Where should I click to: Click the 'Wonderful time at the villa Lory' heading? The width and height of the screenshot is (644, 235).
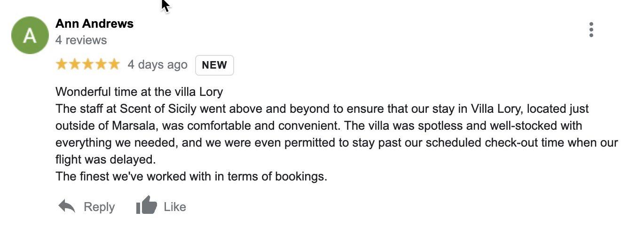click(139, 92)
